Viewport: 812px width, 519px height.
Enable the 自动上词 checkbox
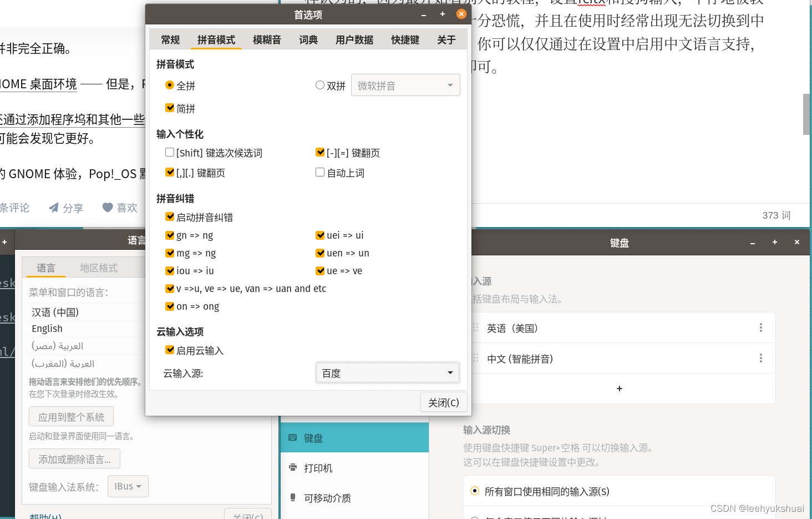pyautogui.click(x=320, y=172)
